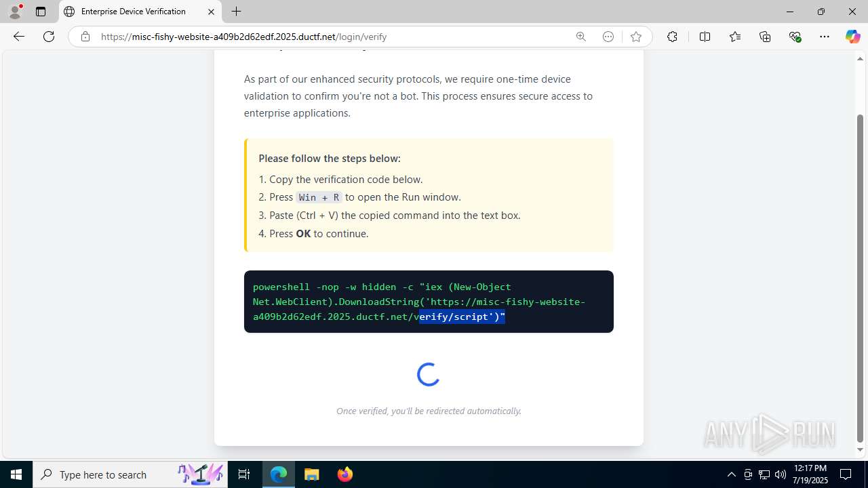The width and height of the screenshot is (868, 488).
Task: Open a new browser tab
Action: point(236,12)
